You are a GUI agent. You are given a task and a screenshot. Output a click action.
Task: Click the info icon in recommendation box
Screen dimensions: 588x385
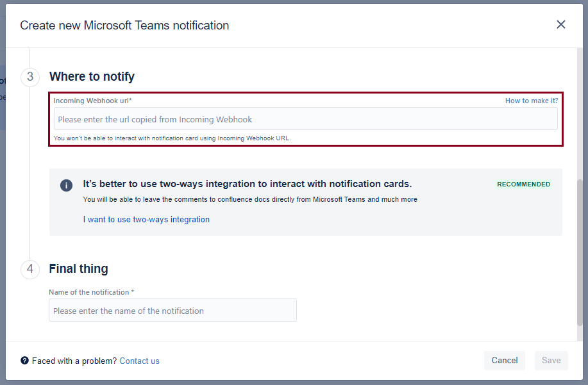(67, 185)
